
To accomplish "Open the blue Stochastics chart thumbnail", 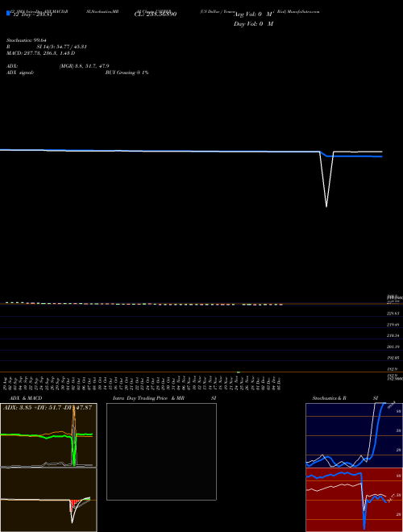I will (354, 435).
